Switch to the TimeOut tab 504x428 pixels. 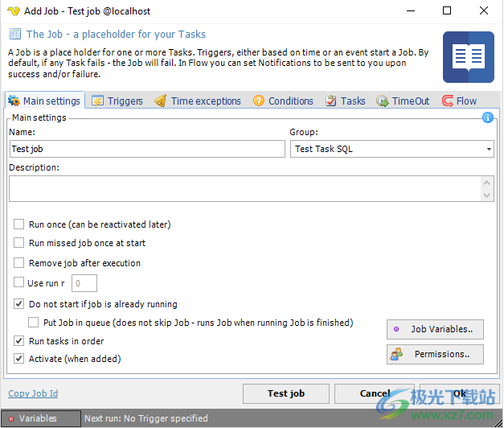point(403,101)
